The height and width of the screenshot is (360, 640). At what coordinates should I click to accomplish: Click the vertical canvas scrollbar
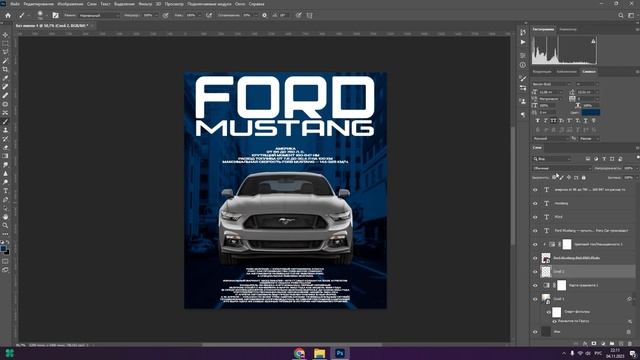(x=513, y=186)
